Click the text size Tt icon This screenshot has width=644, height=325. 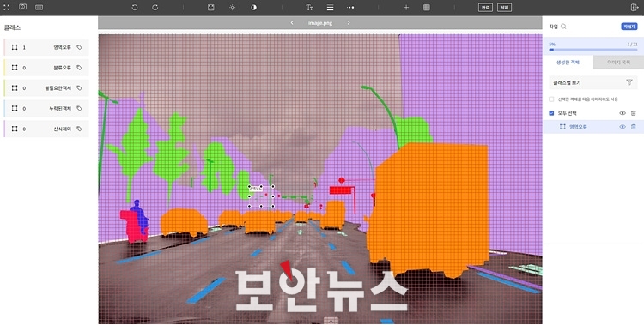(x=309, y=8)
